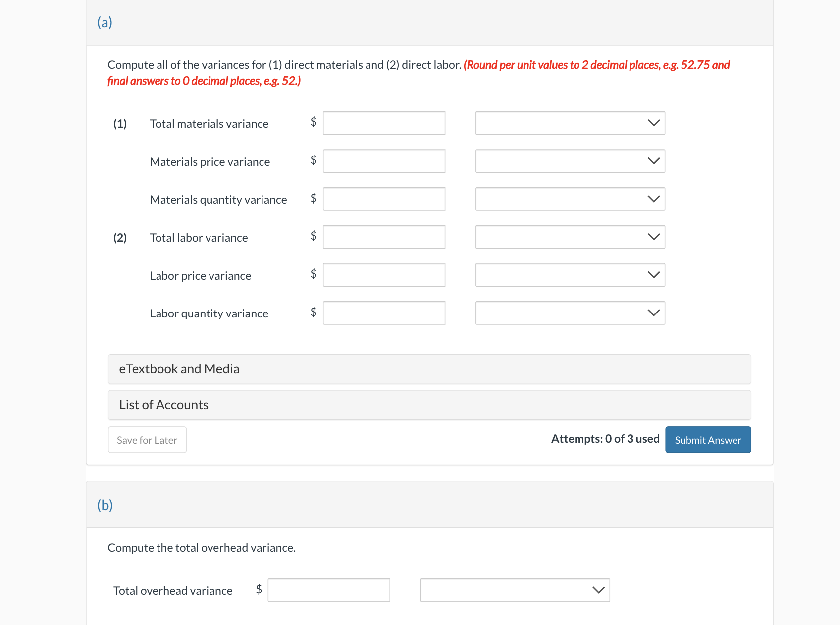Image resolution: width=840 pixels, height=625 pixels.
Task: Click the Save for Later button
Action: (x=147, y=440)
